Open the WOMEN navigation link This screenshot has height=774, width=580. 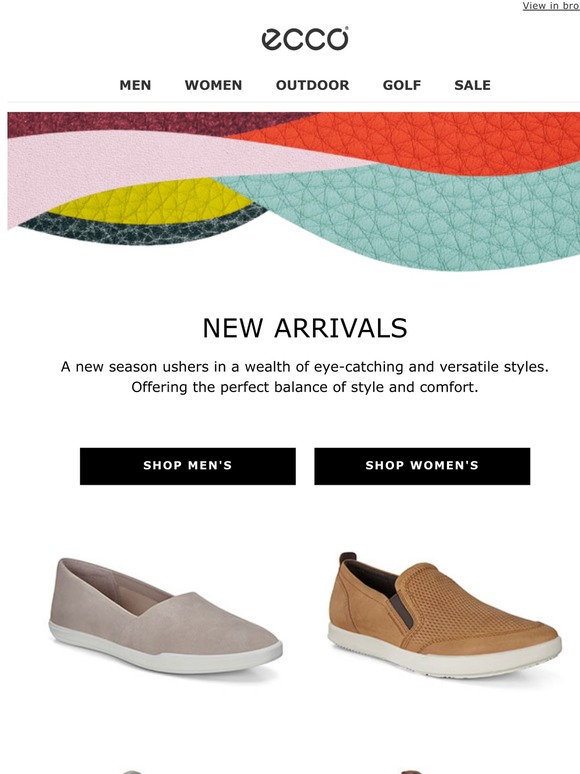pos(213,85)
